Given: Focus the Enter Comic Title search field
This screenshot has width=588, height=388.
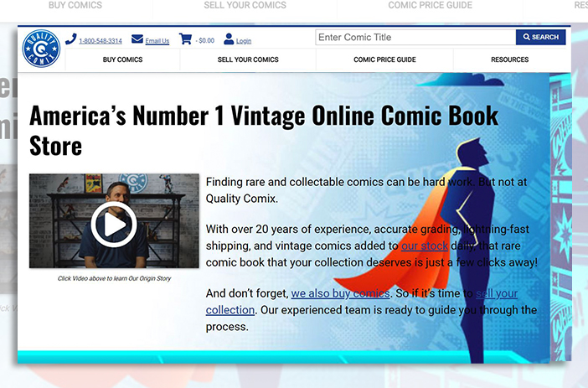Looking at the screenshot, I should coord(415,37).
